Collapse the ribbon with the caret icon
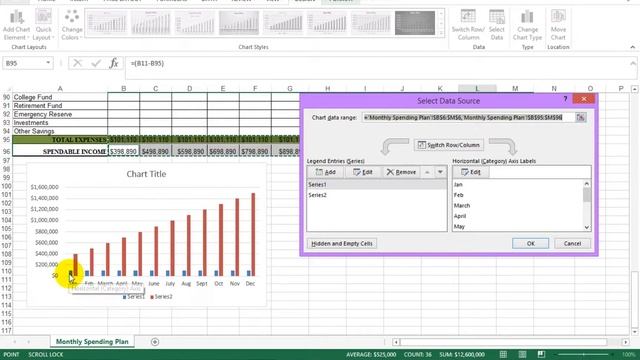This screenshot has width=640, height=360. (x=633, y=47)
